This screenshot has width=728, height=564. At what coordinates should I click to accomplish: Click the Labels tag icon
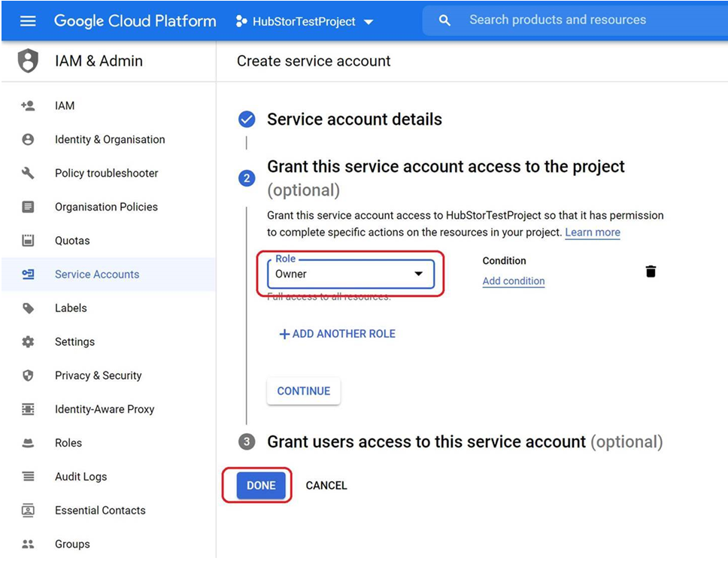28,308
